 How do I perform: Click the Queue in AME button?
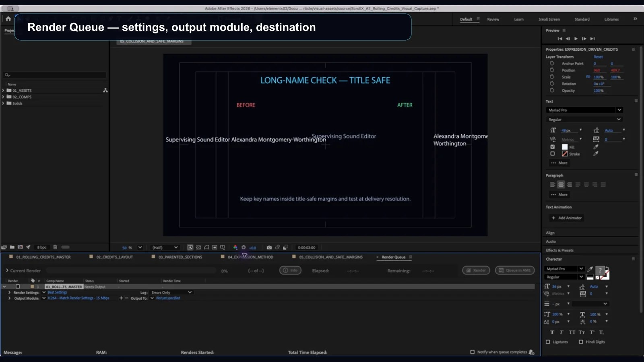[x=515, y=270]
